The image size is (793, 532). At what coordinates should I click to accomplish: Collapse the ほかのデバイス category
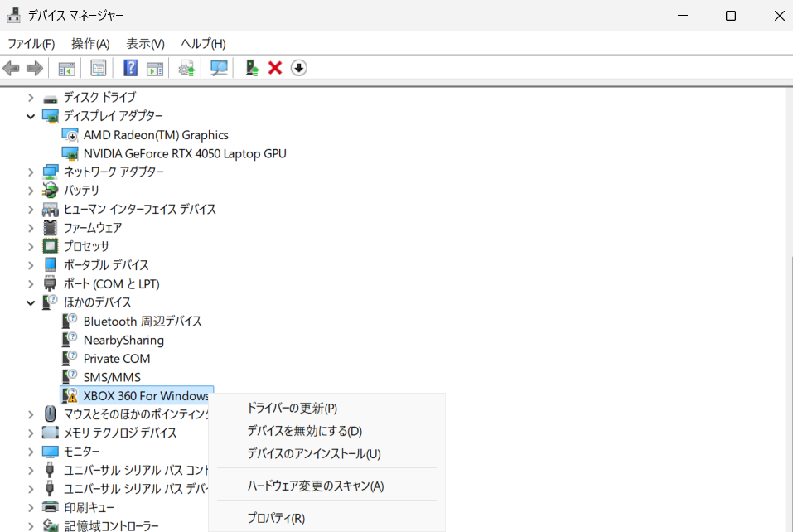[31, 302]
